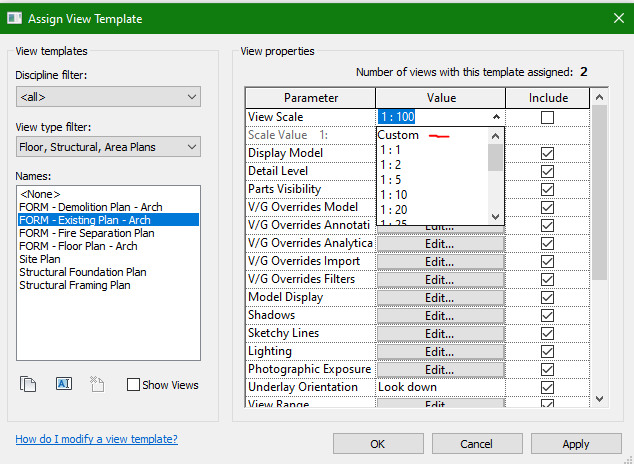Select Site Plan template
The width and height of the screenshot is (634, 464).
pyautogui.click(x=108, y=259)
